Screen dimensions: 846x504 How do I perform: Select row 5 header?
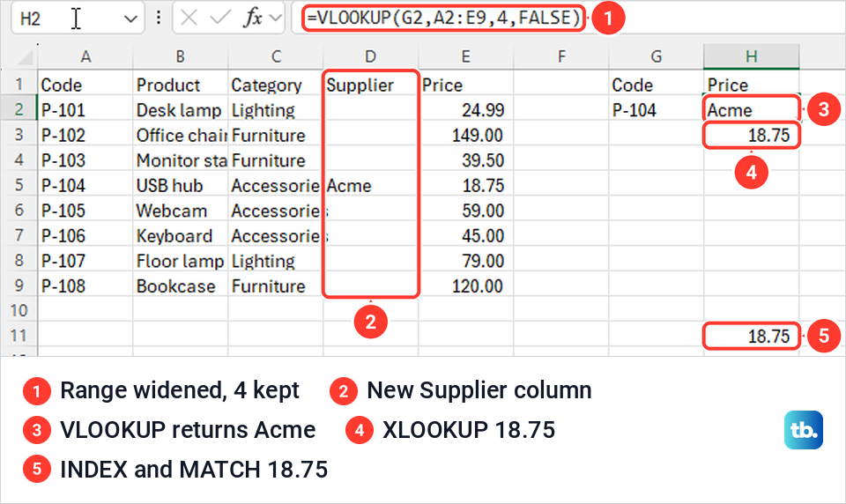[19, 185]
